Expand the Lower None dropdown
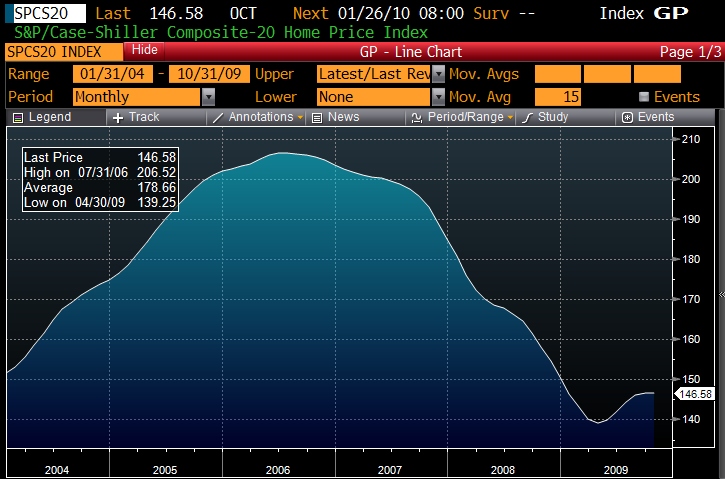 (438, 97)
